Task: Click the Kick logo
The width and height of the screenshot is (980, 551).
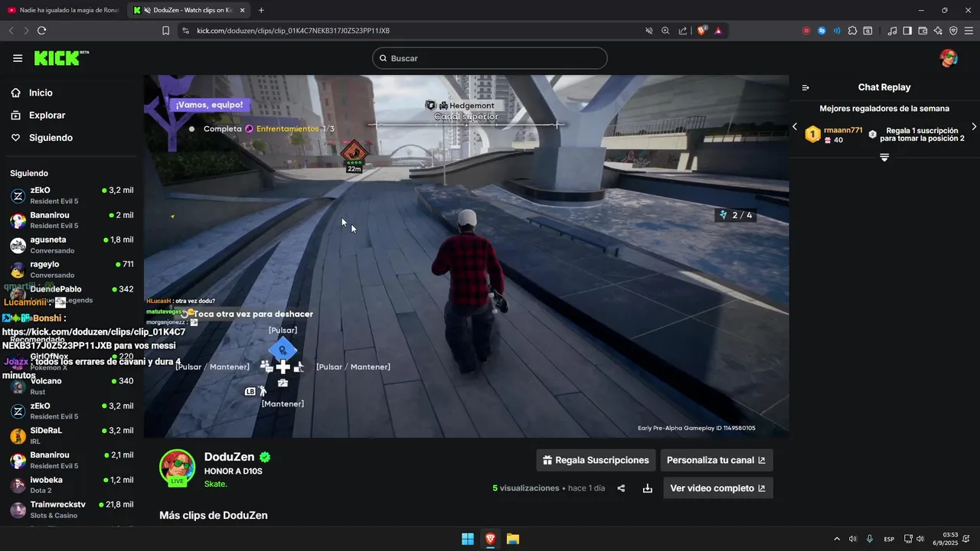Action: point(61,58)
